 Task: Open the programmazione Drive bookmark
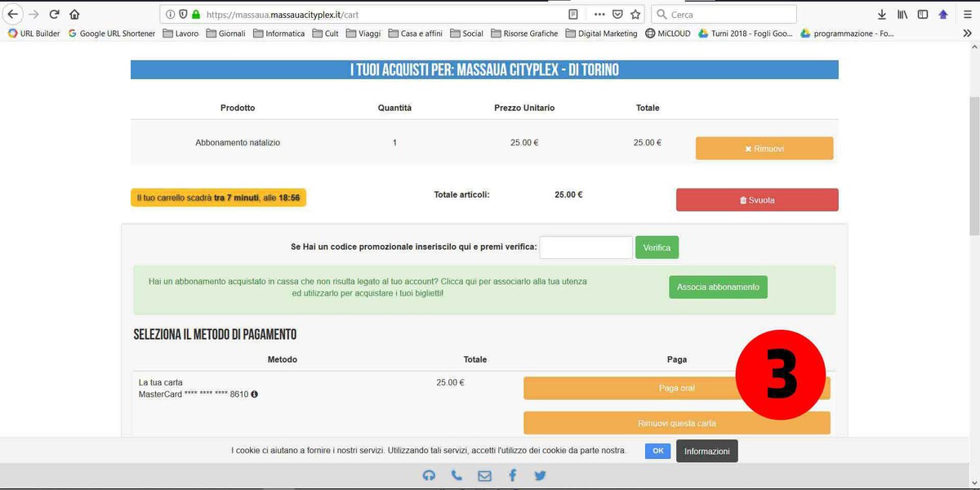[847, 33]
